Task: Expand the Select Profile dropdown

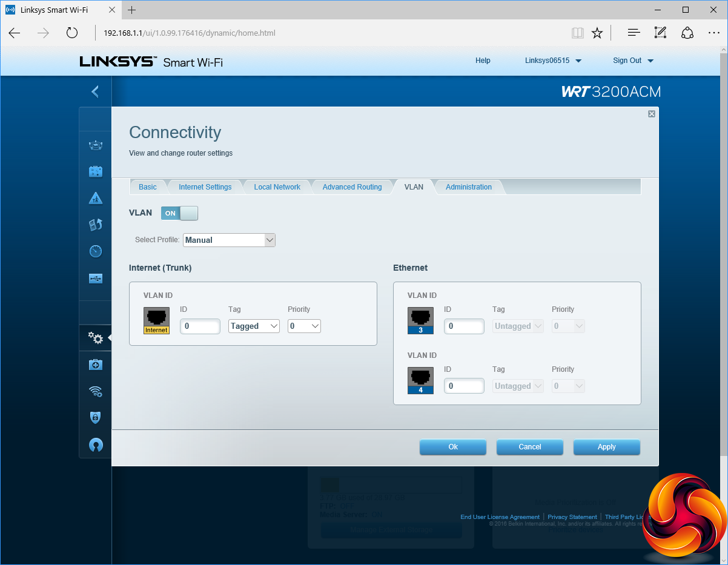Action: pyautogui.click(x=229, y=240)
